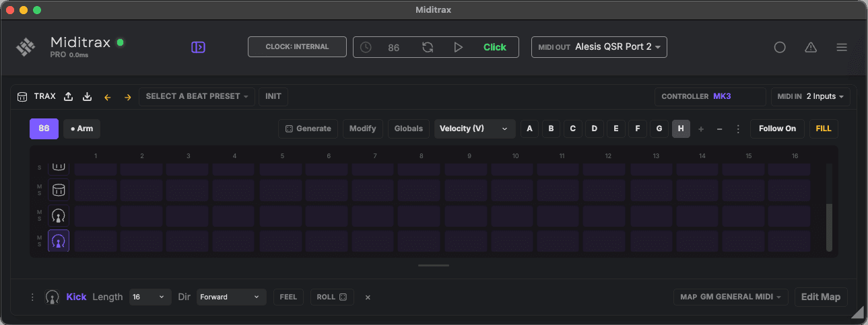The width and height of the screenshot is (868, 325).
Task: Mute the selected purple kick track
Action: point(39,237)
